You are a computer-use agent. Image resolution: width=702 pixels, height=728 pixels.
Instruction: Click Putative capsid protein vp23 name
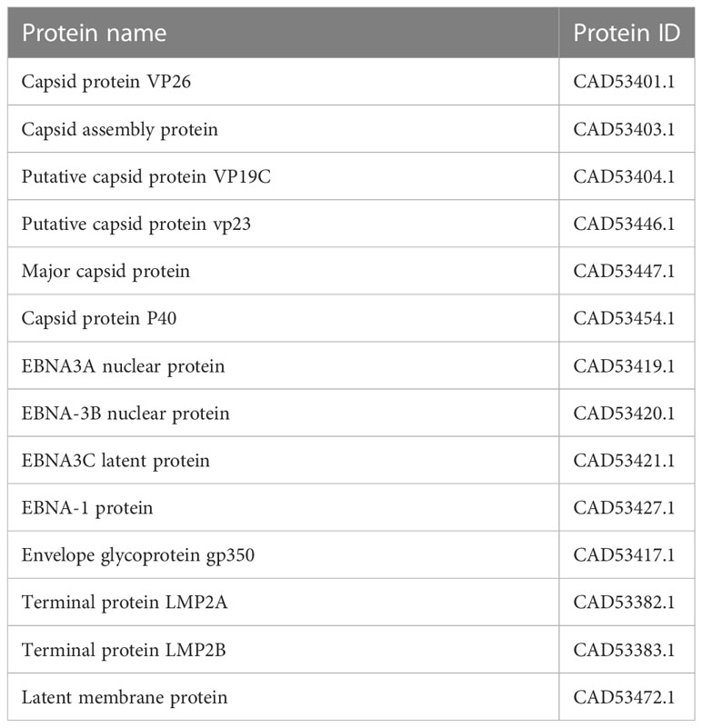pos(136,224)
